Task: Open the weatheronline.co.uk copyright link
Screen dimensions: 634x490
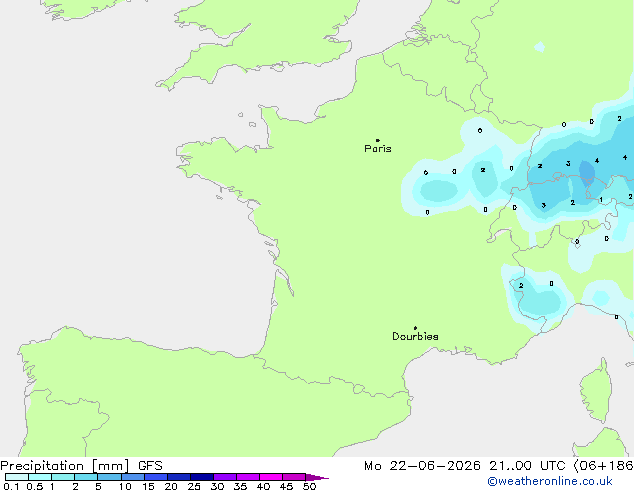Action: pyautogui.click(x=550, y=481)
